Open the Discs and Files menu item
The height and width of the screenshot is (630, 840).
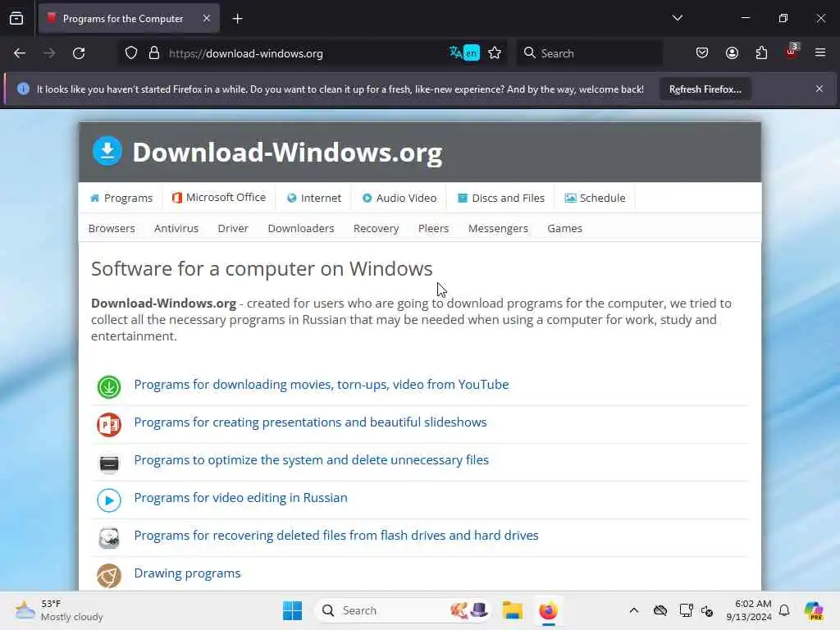point(501,199)
